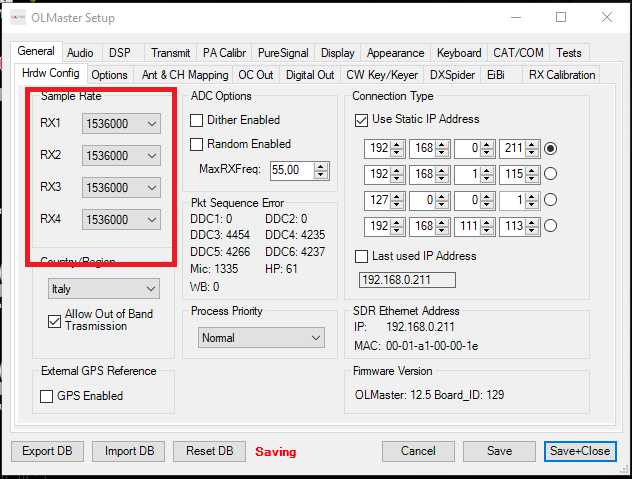Open the Keyboard tab
Screen dimensions: 632x479
[x=459, y=53]
